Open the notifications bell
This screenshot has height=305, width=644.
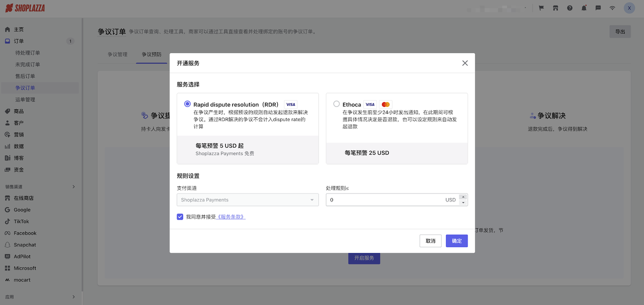[583, 8]
